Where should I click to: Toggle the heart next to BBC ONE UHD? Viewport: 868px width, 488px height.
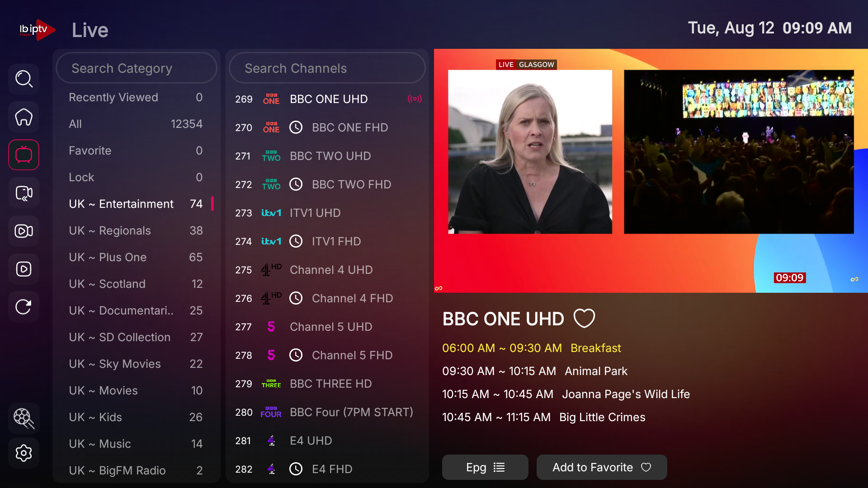[x=584, y=319]
